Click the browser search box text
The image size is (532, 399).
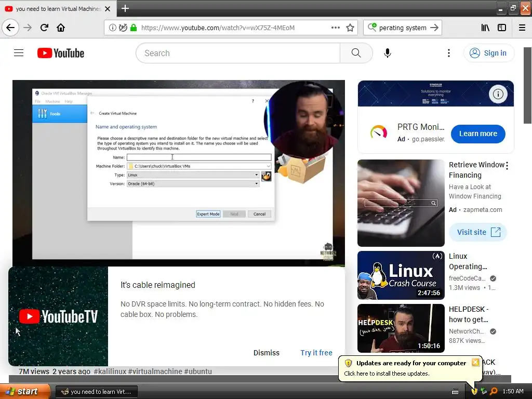403,28
